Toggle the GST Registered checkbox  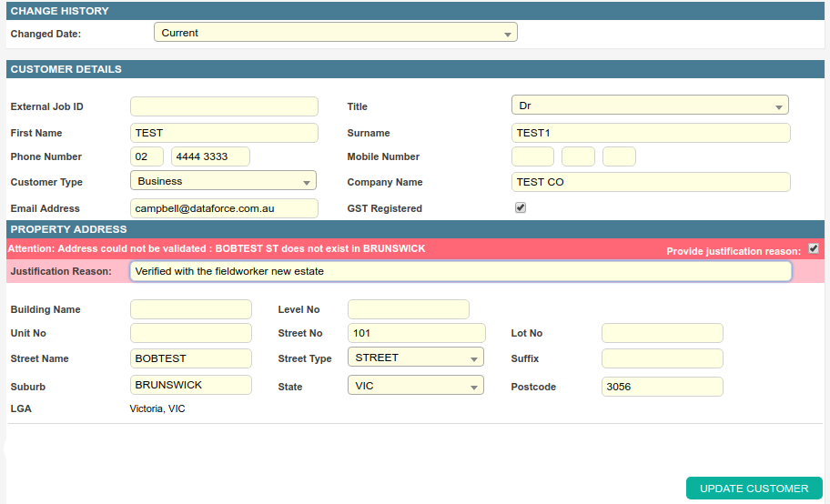click(x=521, y=207)
